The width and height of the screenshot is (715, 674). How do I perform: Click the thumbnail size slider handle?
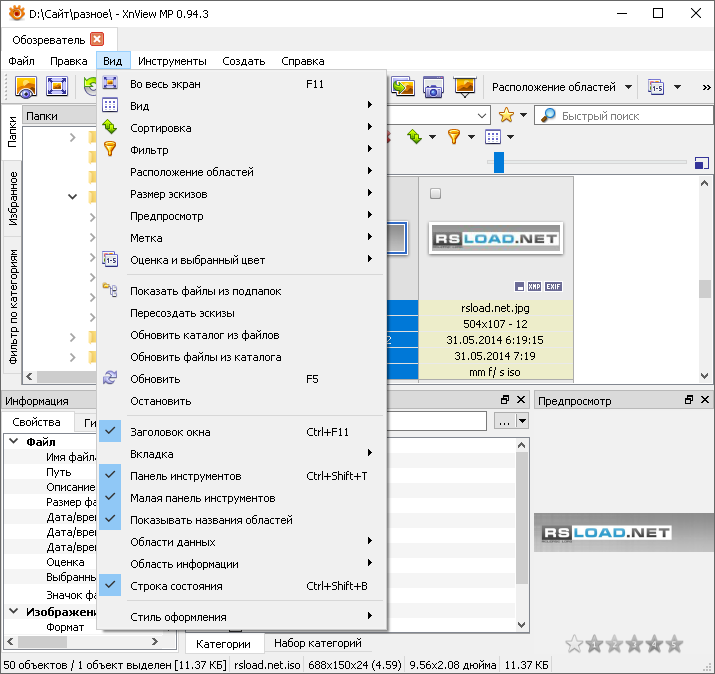pos(498,162)
